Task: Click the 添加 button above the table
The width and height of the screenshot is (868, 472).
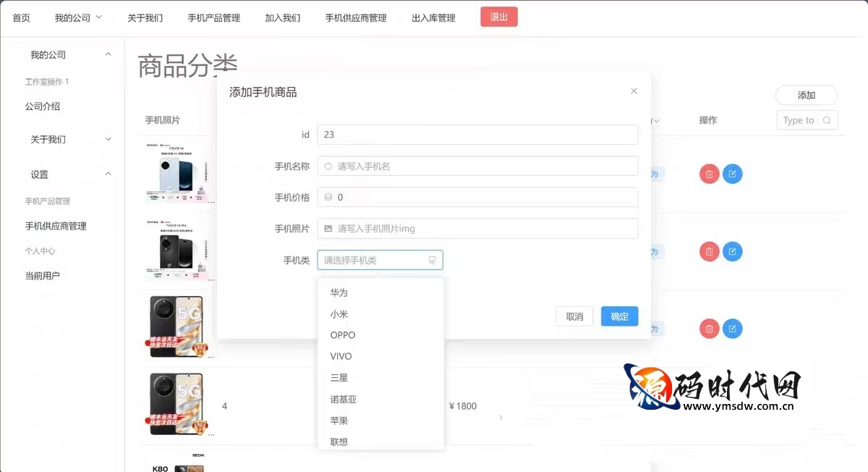Action: click(807, 95)
